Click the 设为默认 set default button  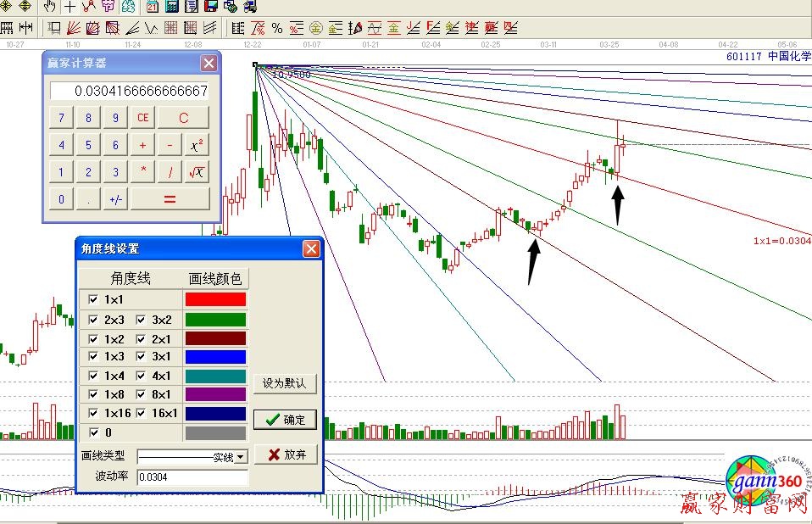[285, 383]
